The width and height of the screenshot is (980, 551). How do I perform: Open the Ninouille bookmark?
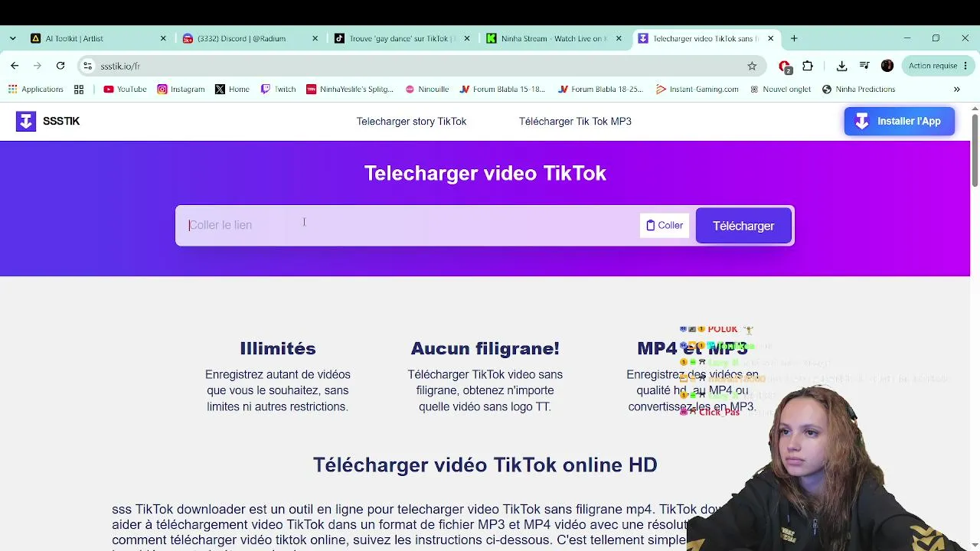(x=427, y=90)
